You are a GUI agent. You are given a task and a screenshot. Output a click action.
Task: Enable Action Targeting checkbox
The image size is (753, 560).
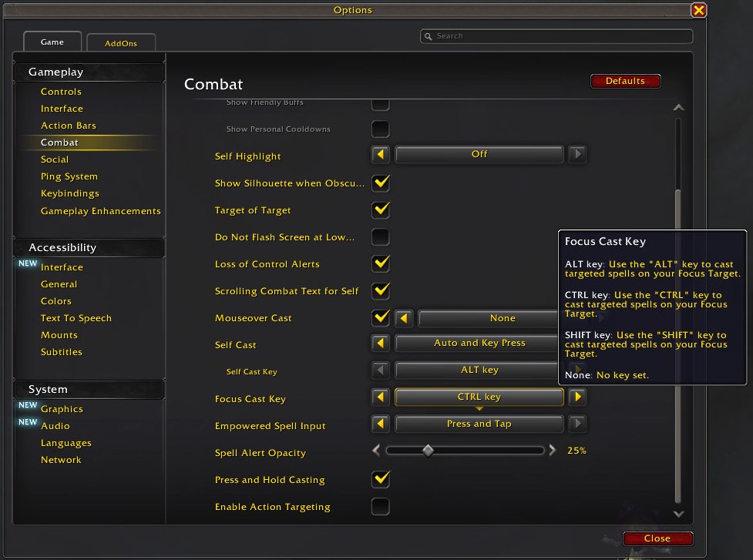[x=380, y=507]
